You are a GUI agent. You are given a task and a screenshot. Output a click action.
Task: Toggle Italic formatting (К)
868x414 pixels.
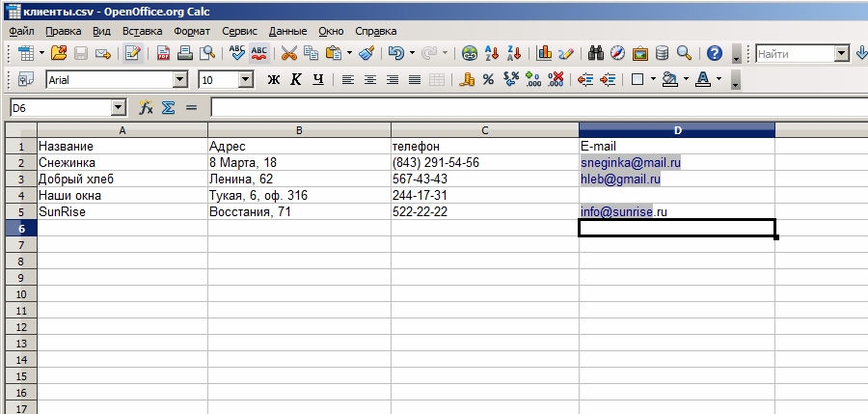295,80
